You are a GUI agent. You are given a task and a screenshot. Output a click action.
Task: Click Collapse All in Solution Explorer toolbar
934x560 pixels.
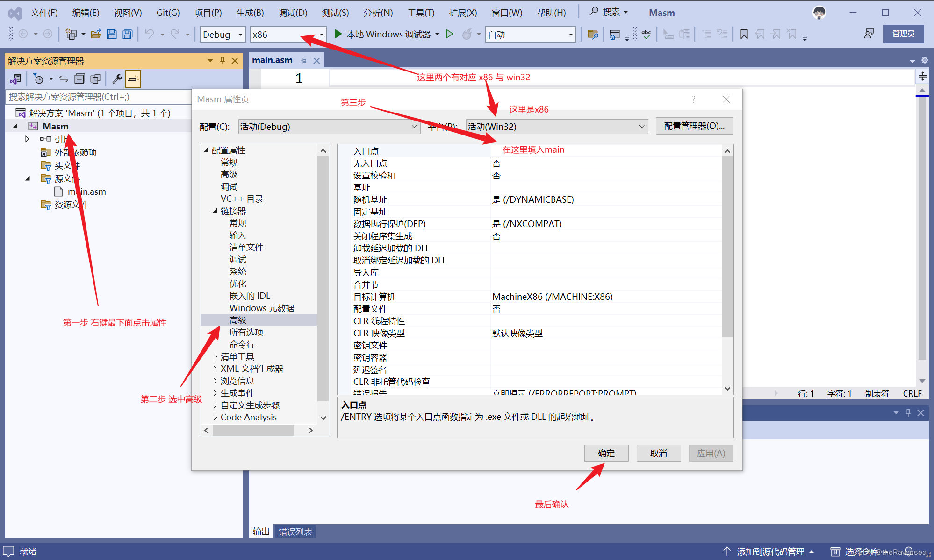80,79
